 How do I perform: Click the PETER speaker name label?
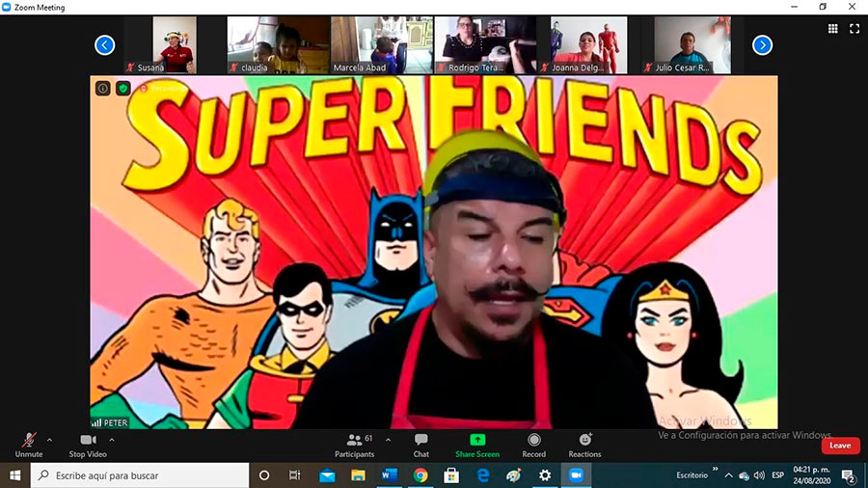click(x=110, y=422)
